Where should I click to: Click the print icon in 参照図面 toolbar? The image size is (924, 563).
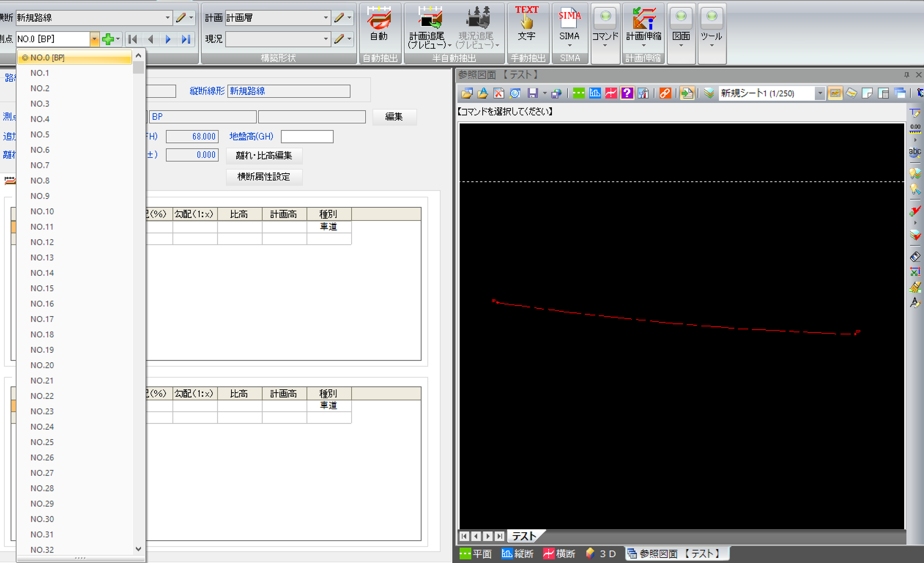coord(556,93)
